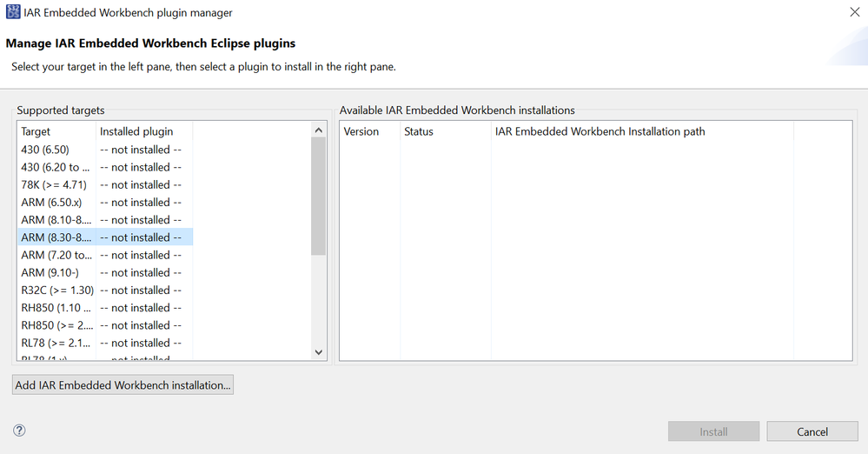The image size is (868, 454).
Task: Click the Target column header
Action: pos(56,131)
